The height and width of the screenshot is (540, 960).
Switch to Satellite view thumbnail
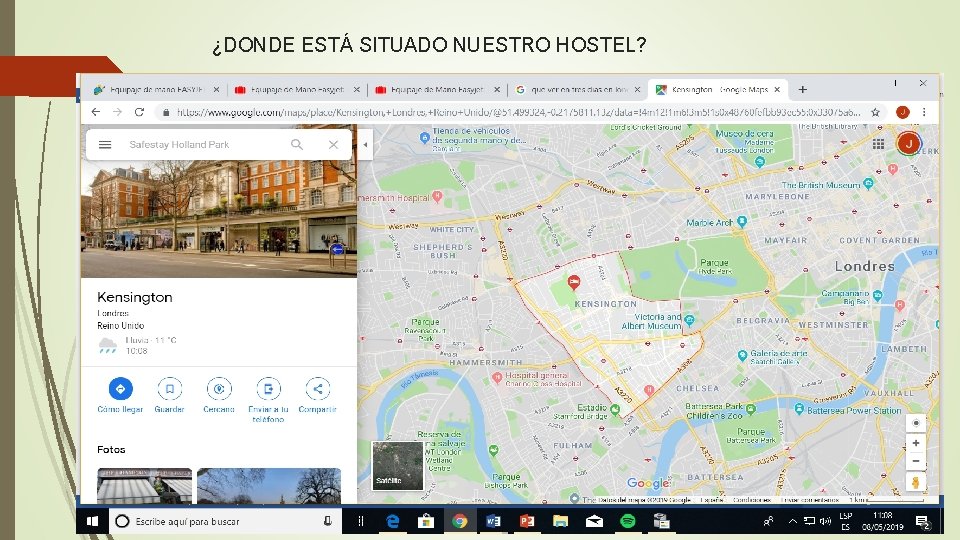(x=398, y=465)
